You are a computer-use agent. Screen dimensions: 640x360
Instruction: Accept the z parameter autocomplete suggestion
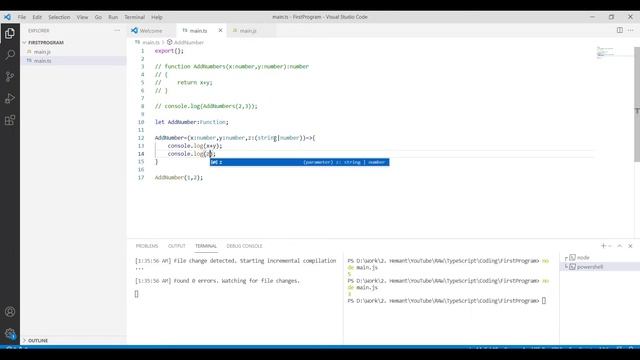[x=300, y=162]
